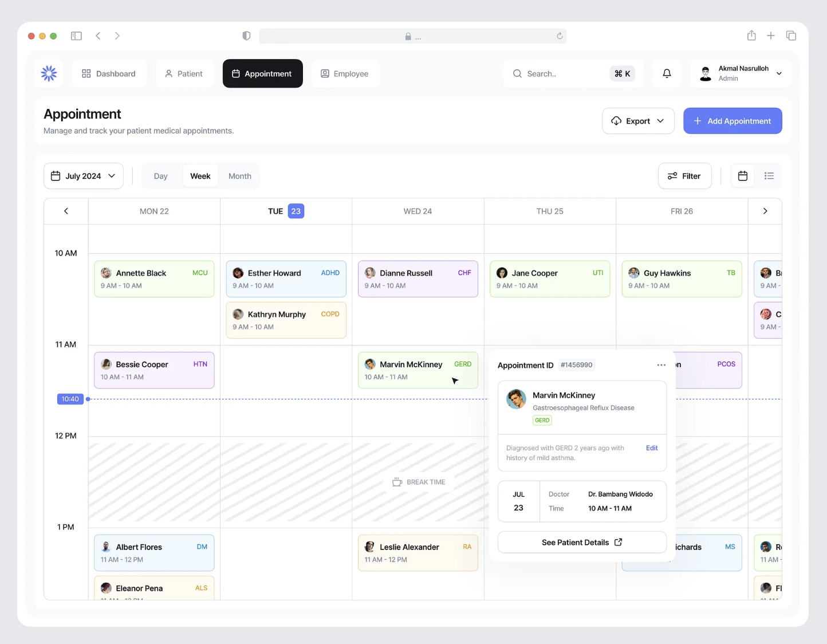Go to next week with right arrow

[x=765, y=211]
